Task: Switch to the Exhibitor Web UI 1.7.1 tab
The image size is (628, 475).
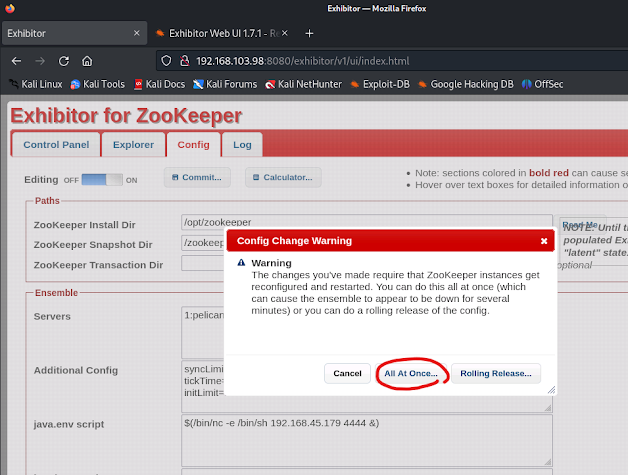Action: [220, 33]
